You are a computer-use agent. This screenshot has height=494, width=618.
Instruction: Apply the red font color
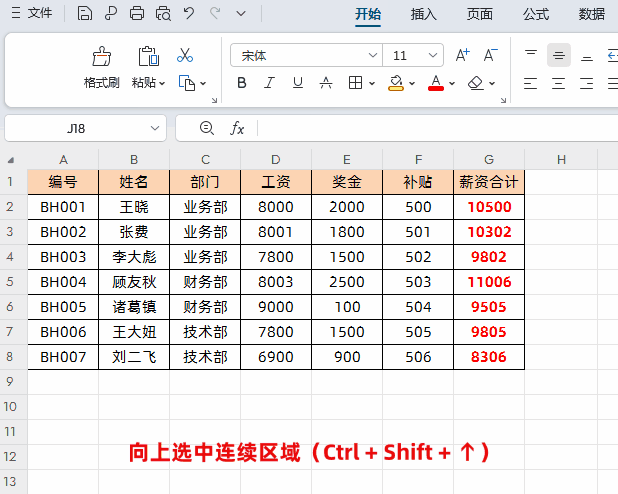point(436,83)
